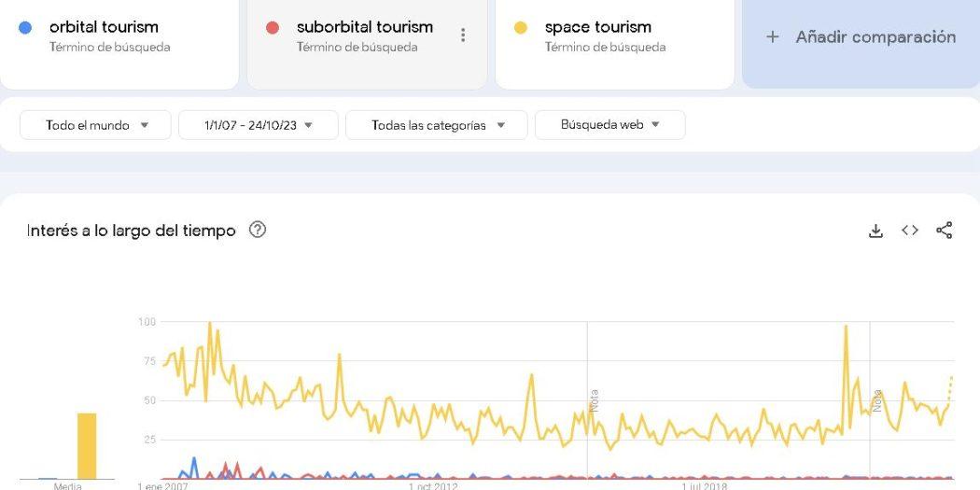Screen dimensions: 980x490
Task: Select the blue orbital tourism color dot
Action: point(25,27)
